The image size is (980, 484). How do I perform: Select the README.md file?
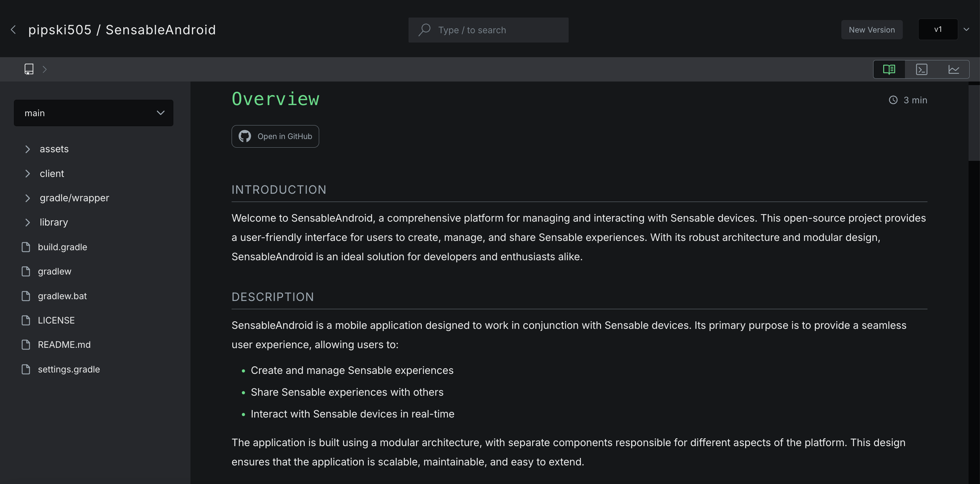pos(64,344)
